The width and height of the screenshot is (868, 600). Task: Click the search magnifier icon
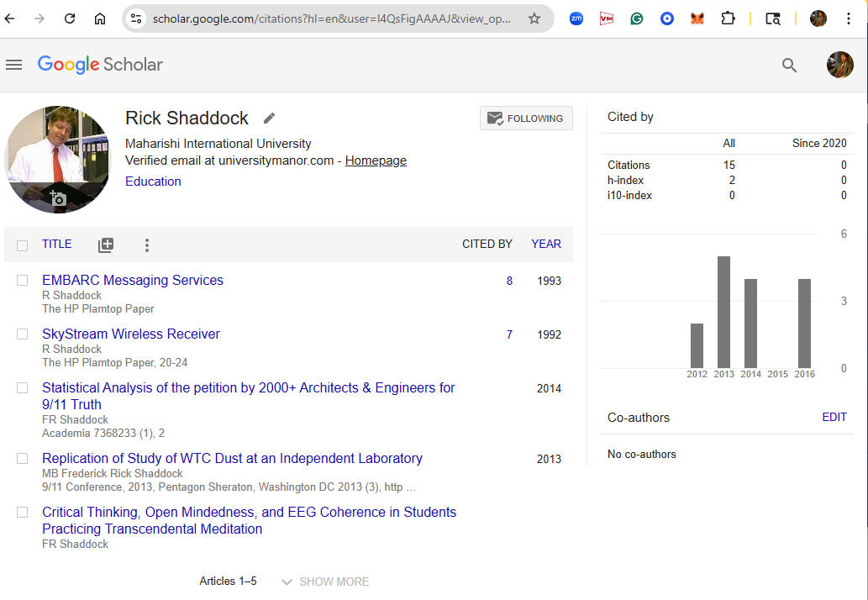coord(789,65)
